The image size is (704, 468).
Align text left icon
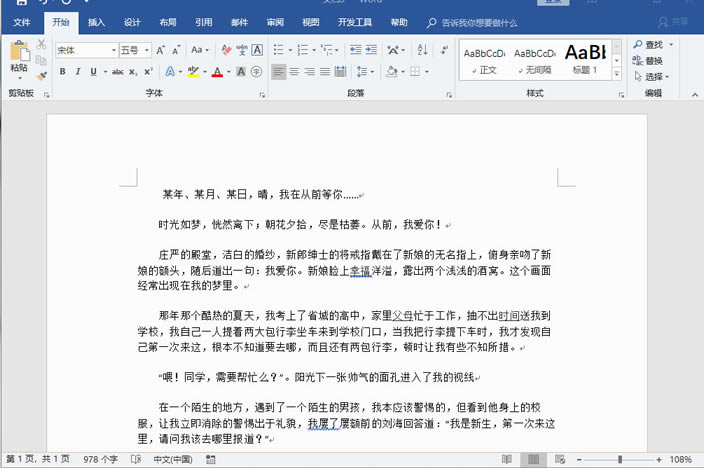279,71
